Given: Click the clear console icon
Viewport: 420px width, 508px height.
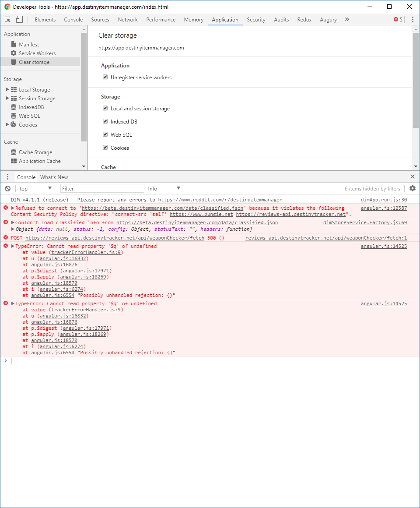Looking at the screenshot, I should pos(7,188).
